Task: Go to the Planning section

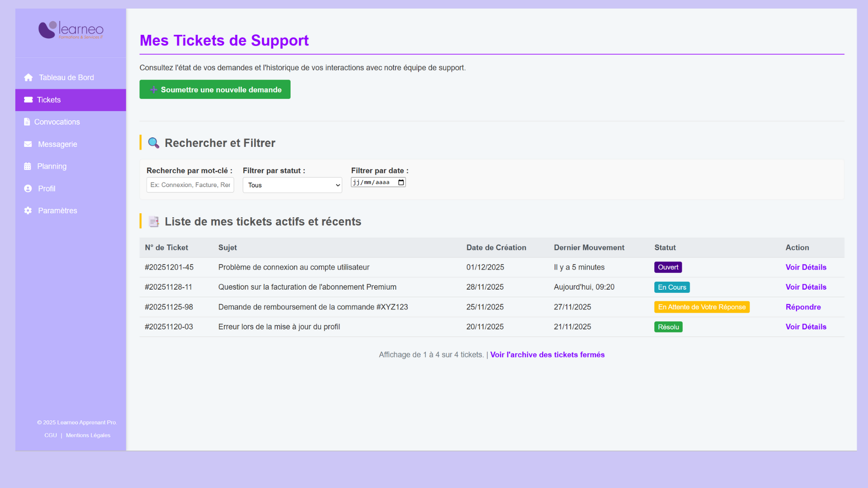Action: point(52,166)
